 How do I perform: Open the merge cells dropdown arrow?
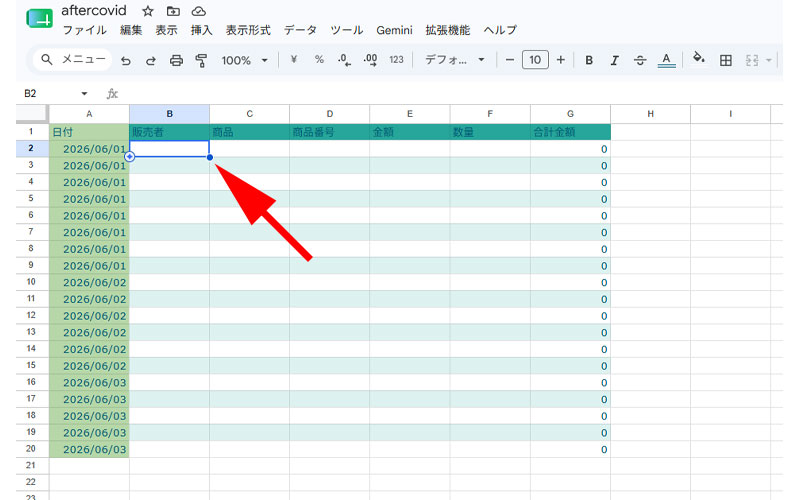(x=768, y=61)
